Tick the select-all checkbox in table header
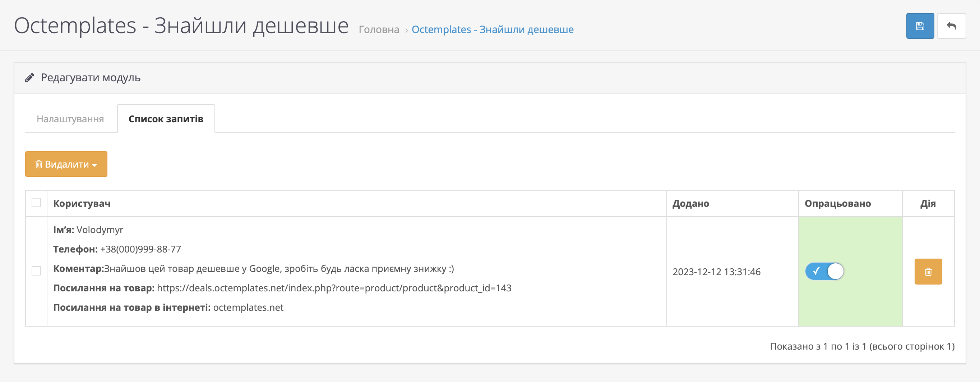Image resolution: width=980 pixels, height=382 pixels. click(36, 203)
